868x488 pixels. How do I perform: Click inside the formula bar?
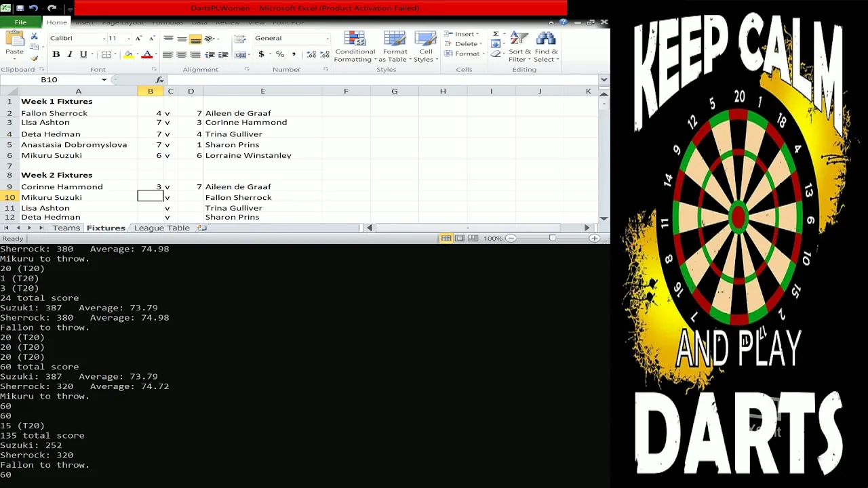(x=382, y=80)
